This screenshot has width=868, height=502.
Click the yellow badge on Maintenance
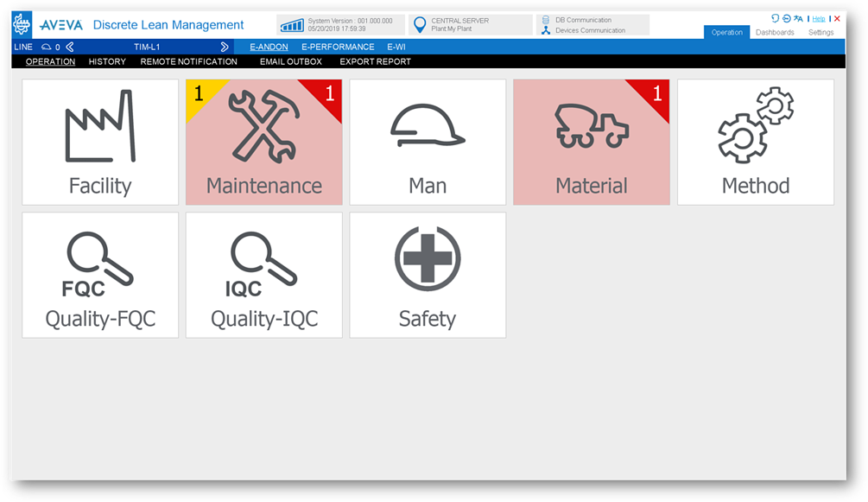tap(200, 92)
